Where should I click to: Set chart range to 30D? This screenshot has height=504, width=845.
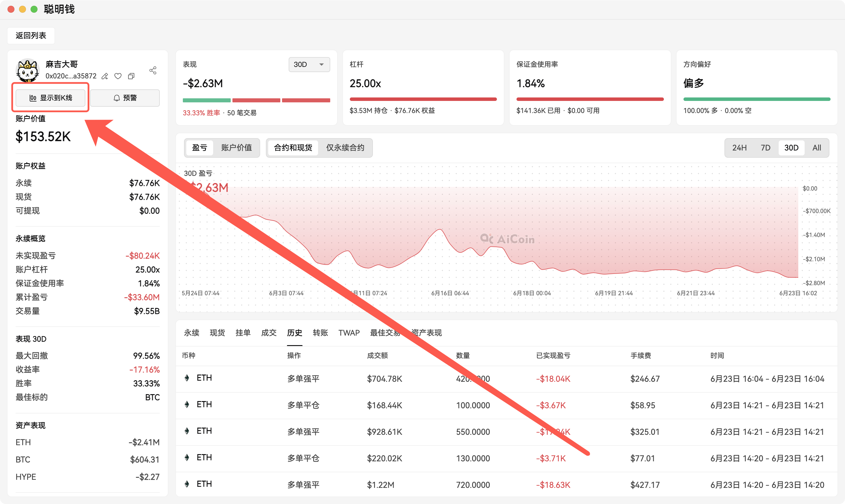click(x=791, y=148)
